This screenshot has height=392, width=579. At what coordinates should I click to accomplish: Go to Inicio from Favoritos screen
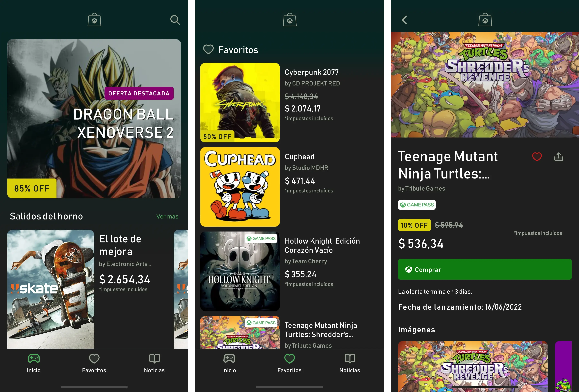tap(229, 363)
